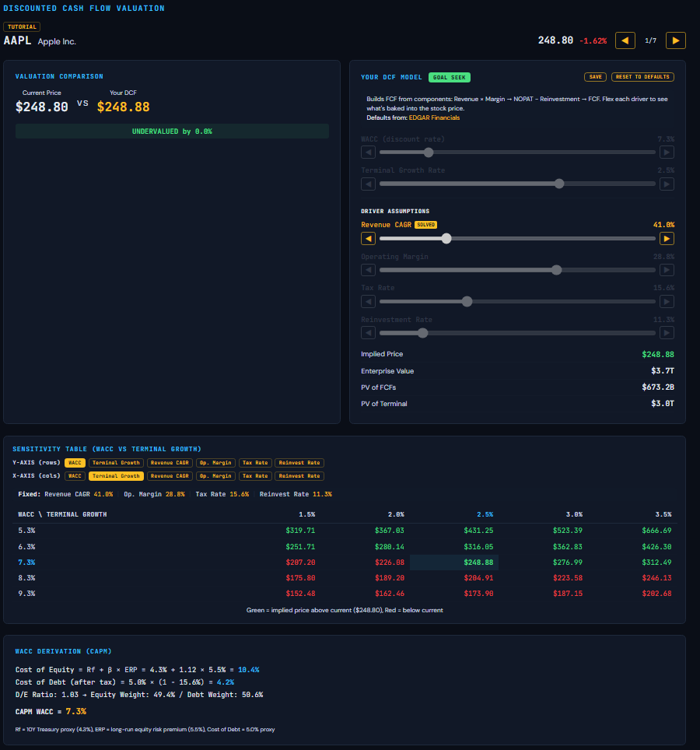Reset model to defaults

tap(642, 77)
